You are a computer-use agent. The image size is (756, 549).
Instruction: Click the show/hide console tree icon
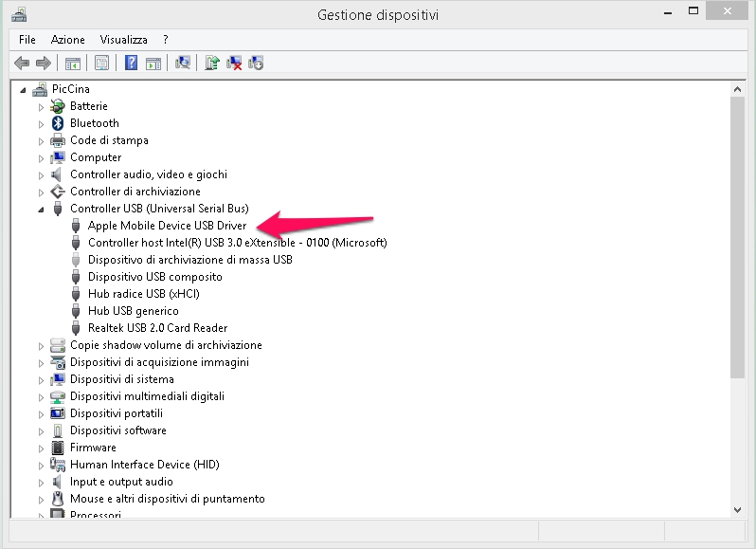(x=72, y=64)
